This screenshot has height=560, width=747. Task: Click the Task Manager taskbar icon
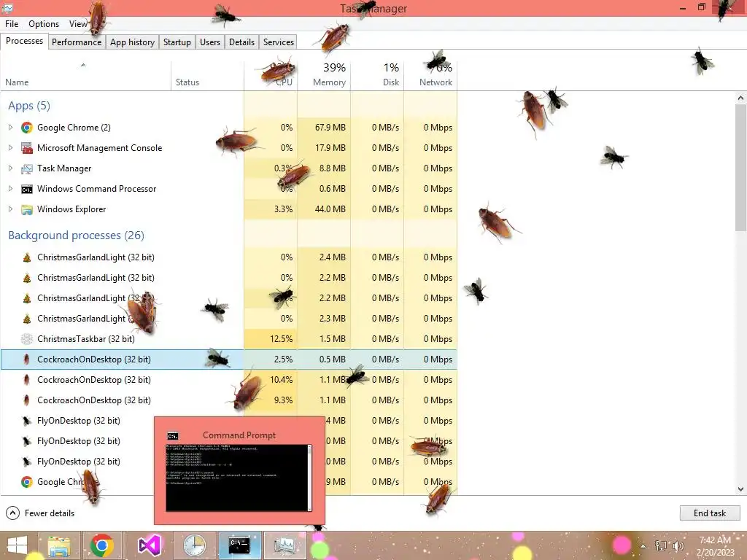coord(285,545)
